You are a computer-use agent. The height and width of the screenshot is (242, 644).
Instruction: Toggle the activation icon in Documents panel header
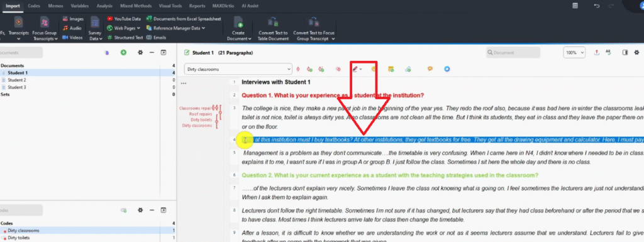click(123, 53)
